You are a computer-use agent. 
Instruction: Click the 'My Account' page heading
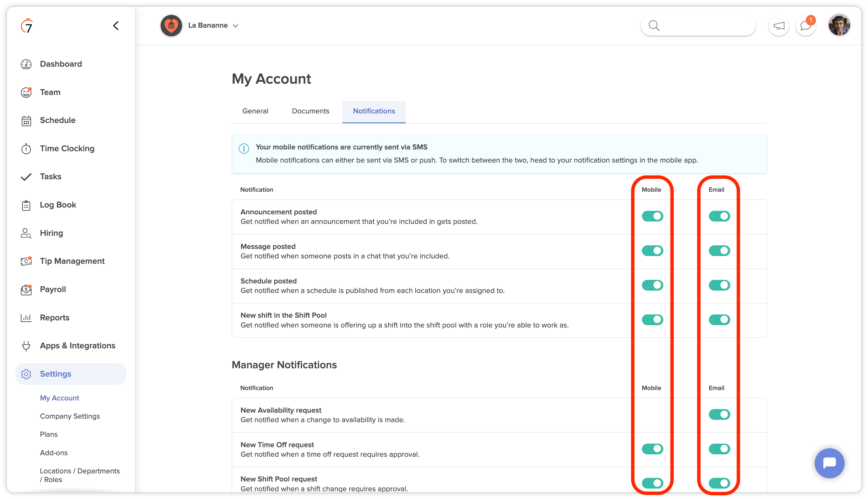click(271, 79)
